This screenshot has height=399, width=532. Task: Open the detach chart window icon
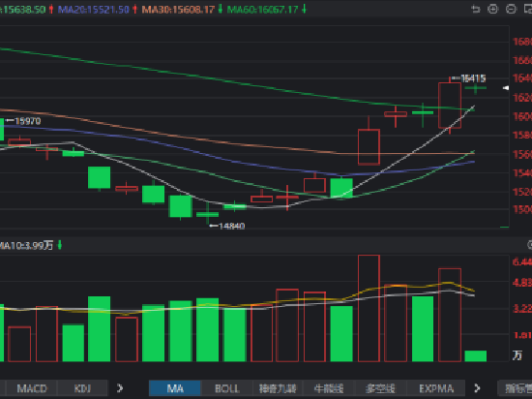(x=528, y=9)
